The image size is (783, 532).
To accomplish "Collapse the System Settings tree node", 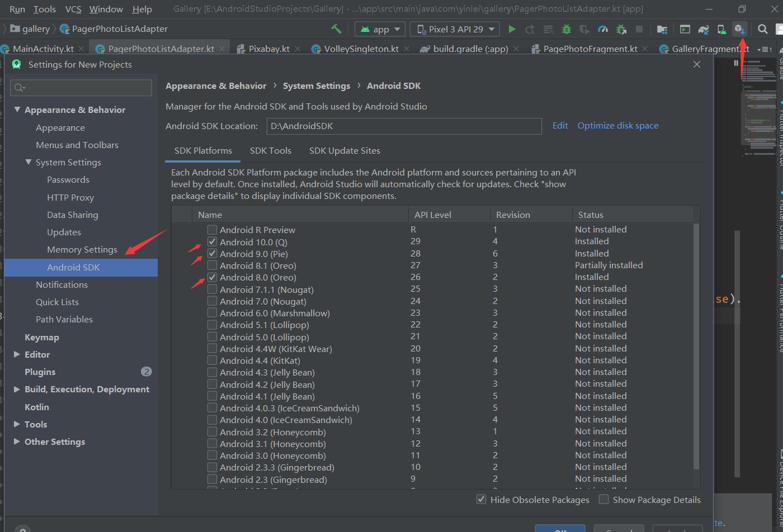I will click(x=29, y=162).
